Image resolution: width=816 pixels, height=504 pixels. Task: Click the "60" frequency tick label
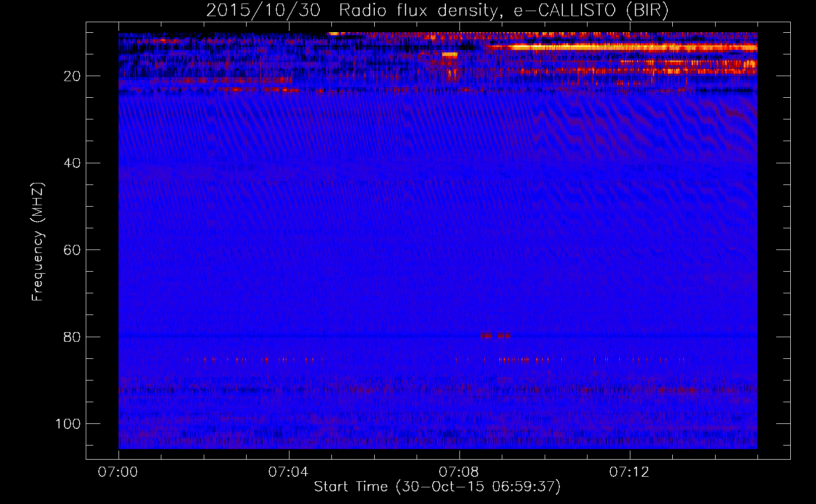73,250
